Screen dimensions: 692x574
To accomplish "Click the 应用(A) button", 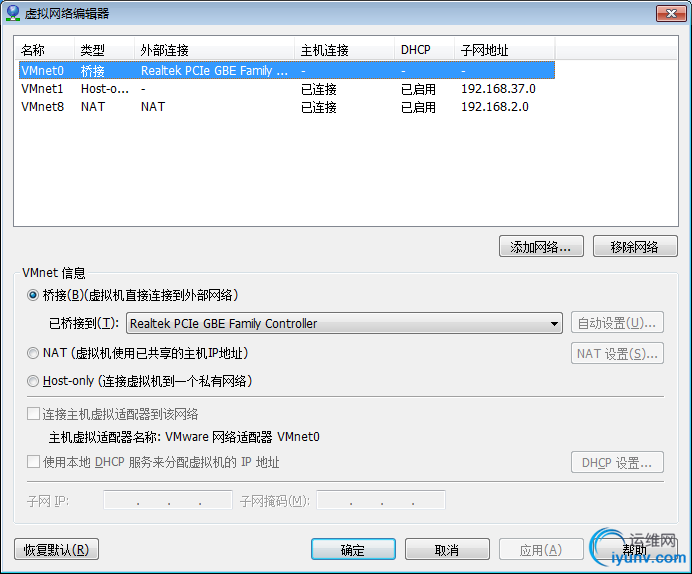I will pyautogui.click(x=541, y=549).
